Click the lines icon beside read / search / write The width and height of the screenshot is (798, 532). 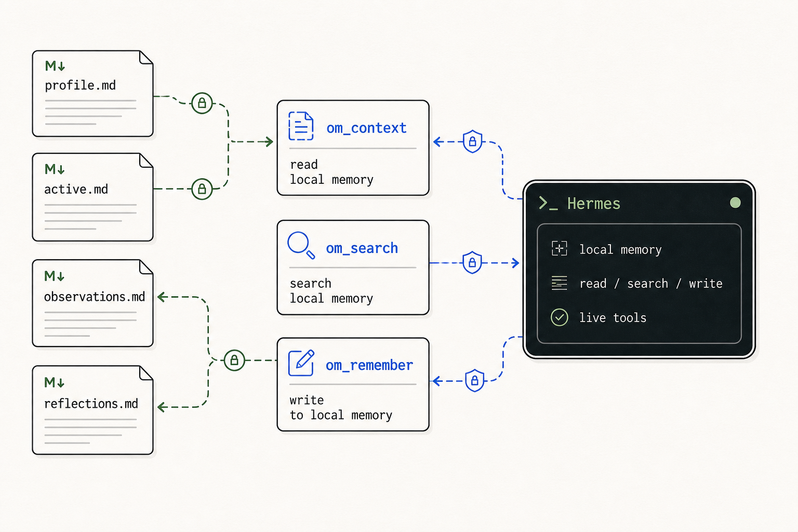point(560,283)
